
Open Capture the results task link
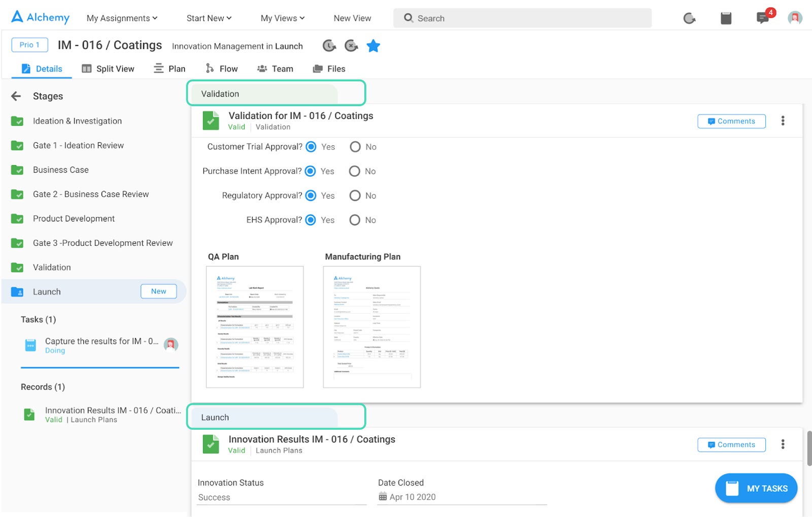click(x=101, y=341)
